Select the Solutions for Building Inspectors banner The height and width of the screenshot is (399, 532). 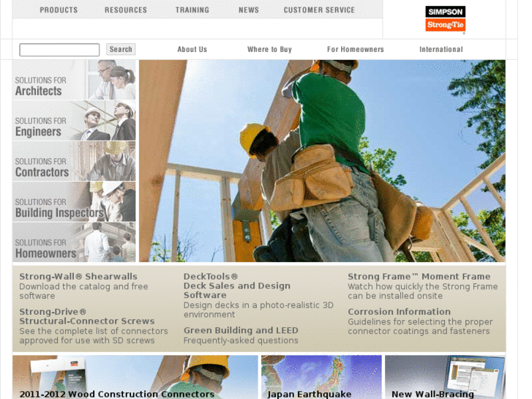tap(74, 202)
